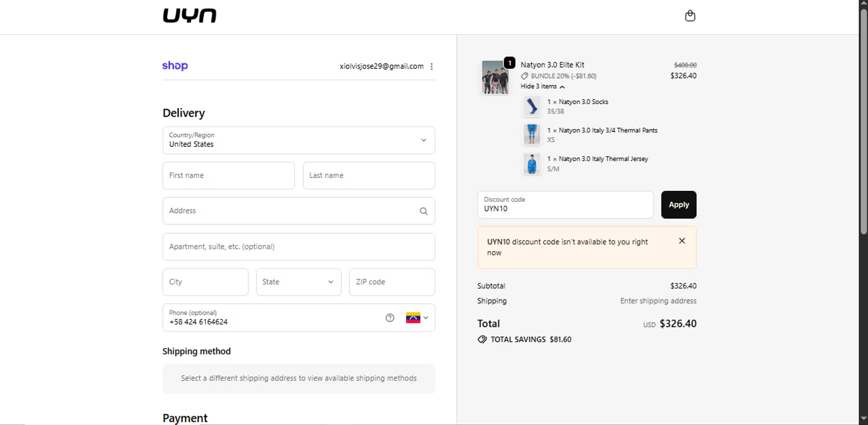Image resolution: width=868 pixels, height=425 pixels.
Task: Open the State dropdown
Action: point(299,282)
